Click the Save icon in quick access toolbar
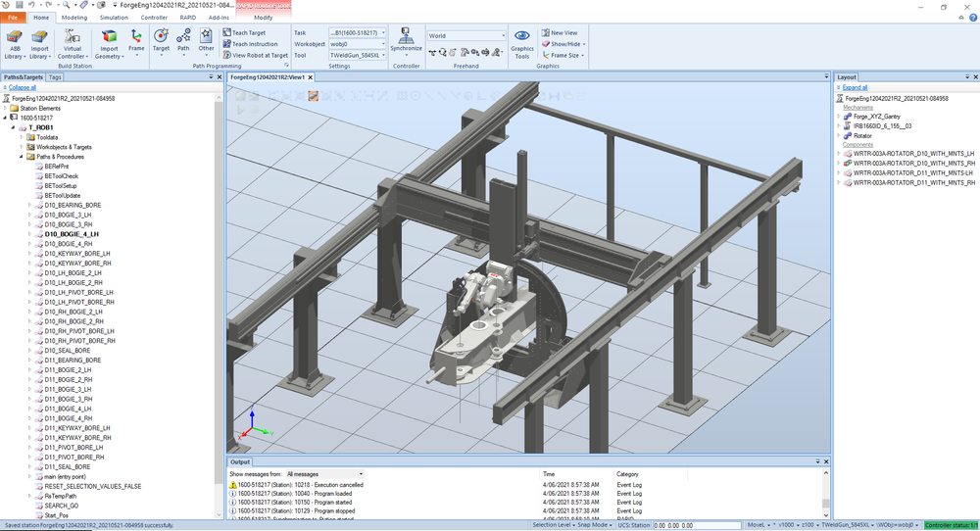 (19, 5)
